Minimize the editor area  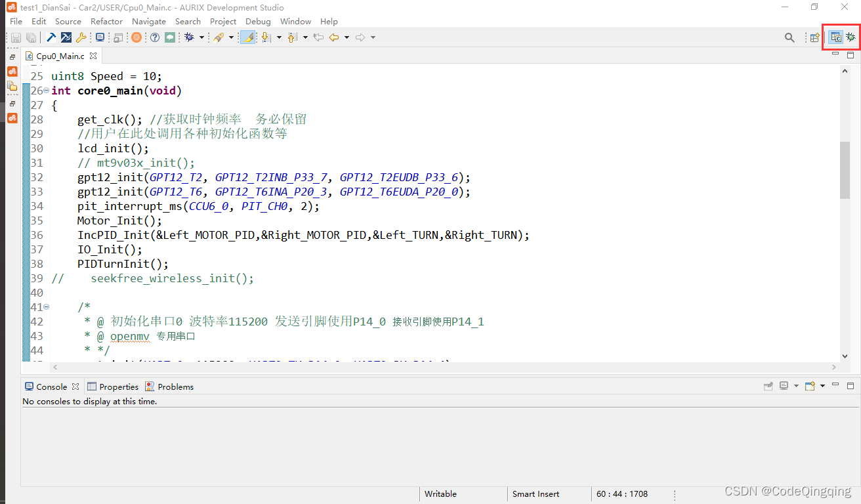coord(835,55)
